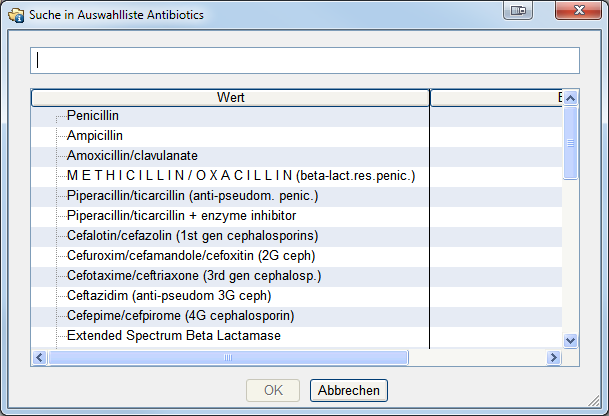
Task: Pick Piperacillin/ticarcillin + enzyme inhibitor
Action: coord(181,216)
